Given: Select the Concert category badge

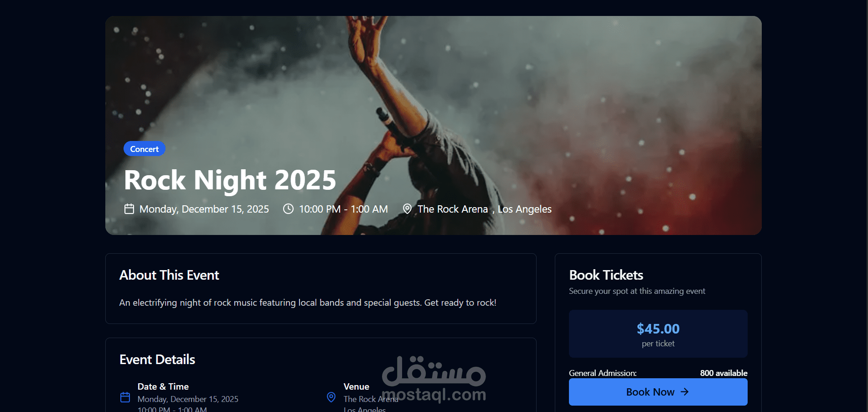Looking at the screenshot, I should pos(145,149).
